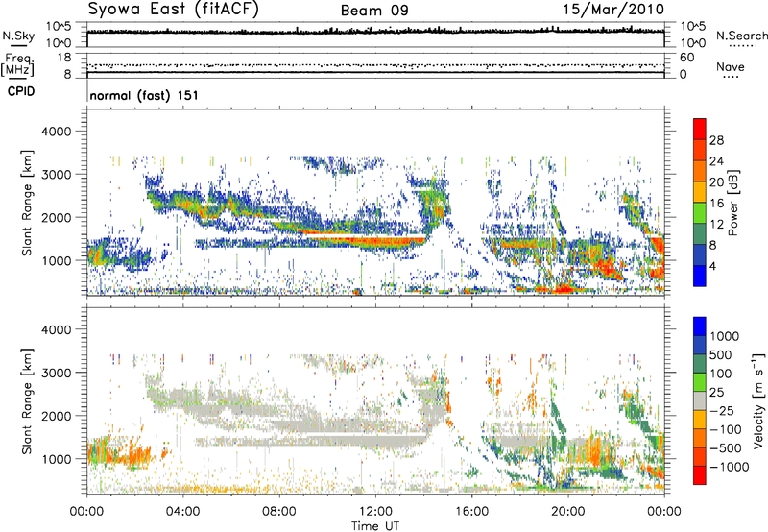This screenshot has width=768, height=532.
Task: Click the gray segment of Velocity color bar
Action: pyautogui.click(x=700, y=400)
